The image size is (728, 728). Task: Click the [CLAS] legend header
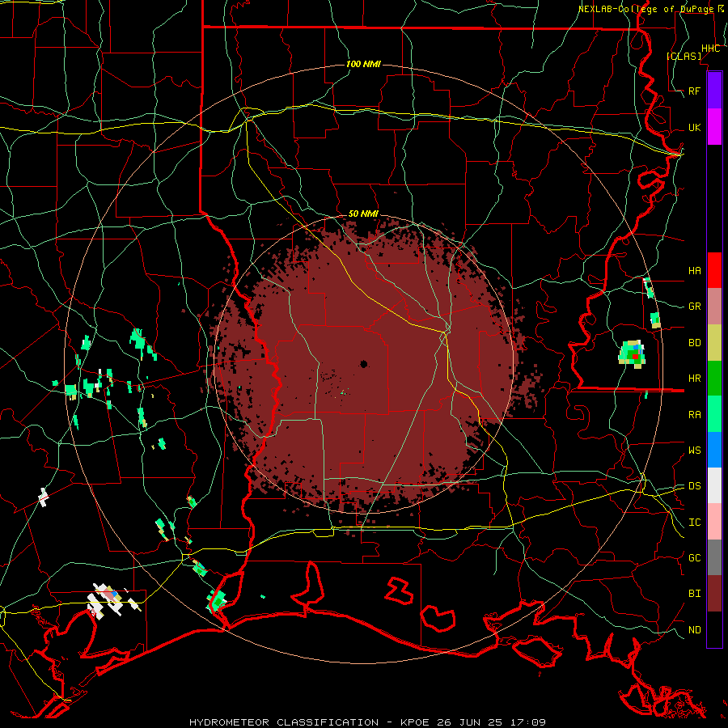point(684,56)
